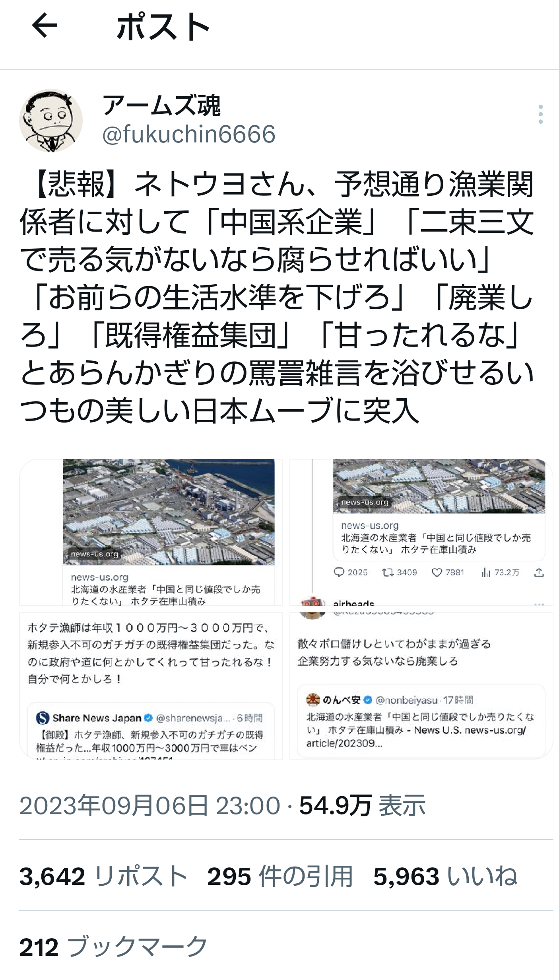This screenshot has width=559, height=980.
Task: View the 295 件の引用 list
Action: [280, 876]
